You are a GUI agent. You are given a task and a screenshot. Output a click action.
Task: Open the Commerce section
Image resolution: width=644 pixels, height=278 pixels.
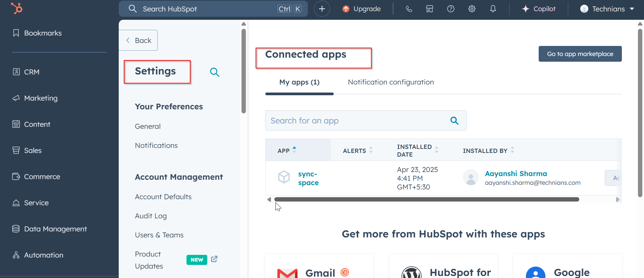pyautogui.click(x=36, y=176)
